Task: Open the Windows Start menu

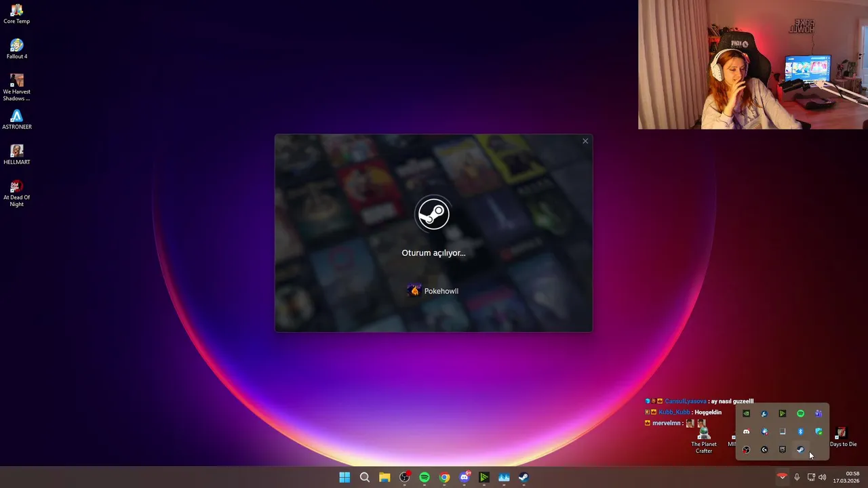Action: [x=344, y=477]
